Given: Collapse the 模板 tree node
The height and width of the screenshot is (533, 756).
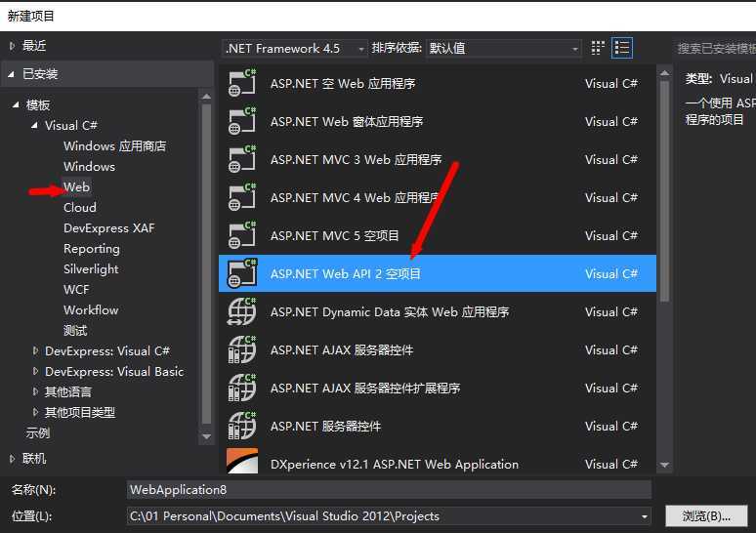Looking at the screenshot, I should tap(16, 104).
